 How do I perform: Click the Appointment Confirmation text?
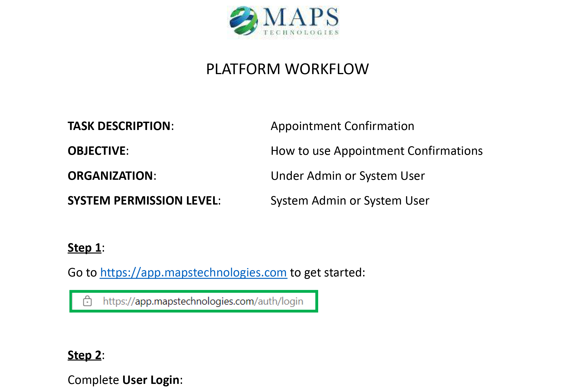(342, 126)
